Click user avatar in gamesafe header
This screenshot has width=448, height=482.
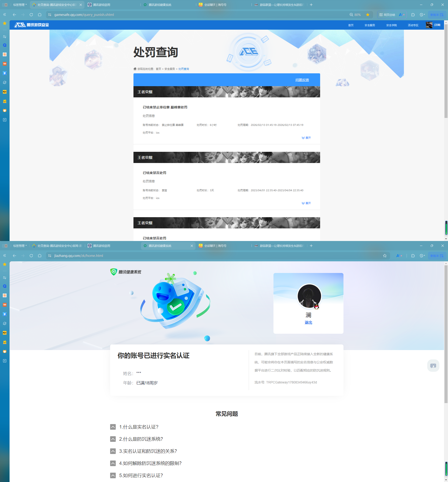click(x=429, y=25)
